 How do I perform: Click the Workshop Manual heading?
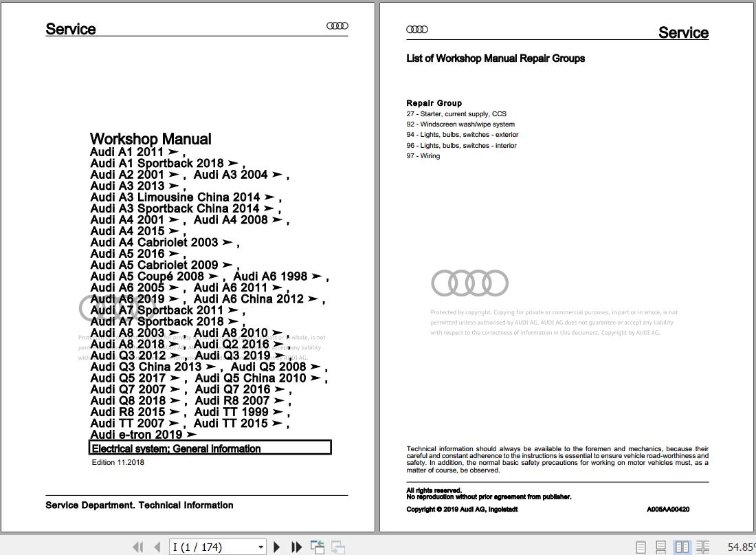point(151,139)
